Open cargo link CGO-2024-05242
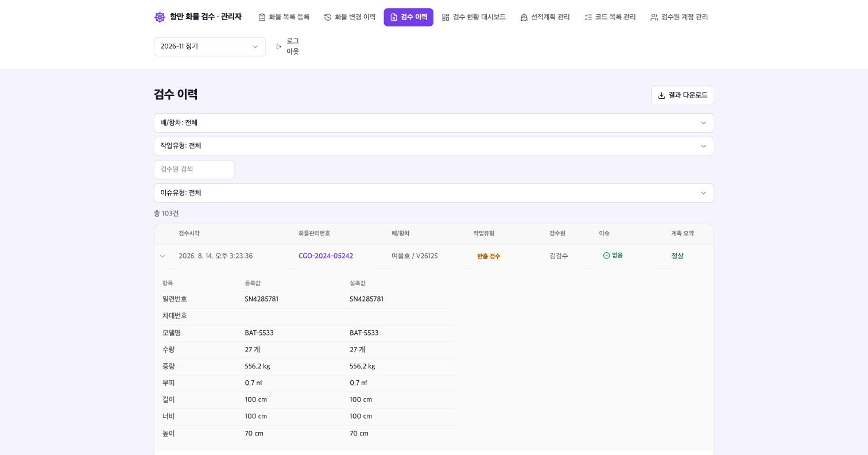 [325, 256]
